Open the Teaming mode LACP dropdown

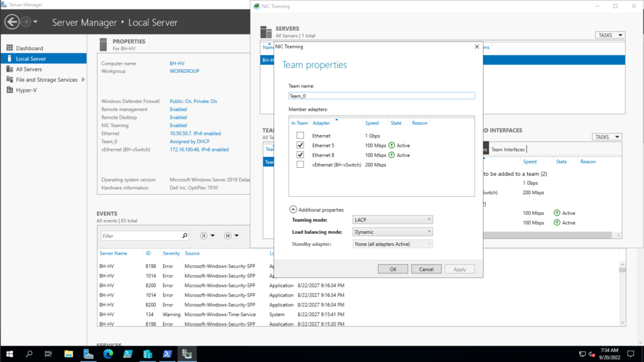392,219
